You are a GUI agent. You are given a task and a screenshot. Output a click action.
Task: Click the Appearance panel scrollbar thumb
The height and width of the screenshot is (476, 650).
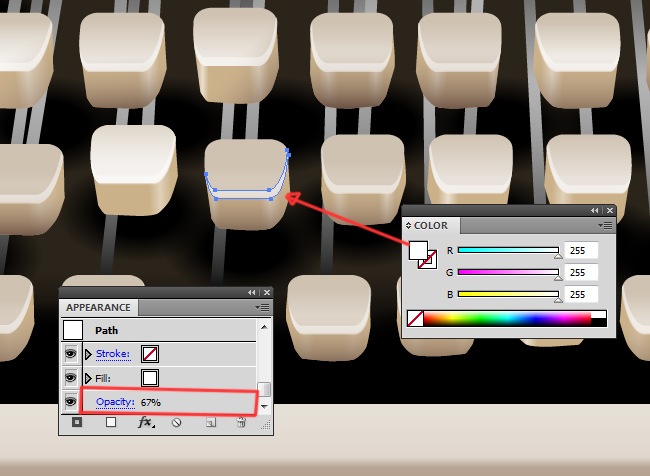click(264, 389)
